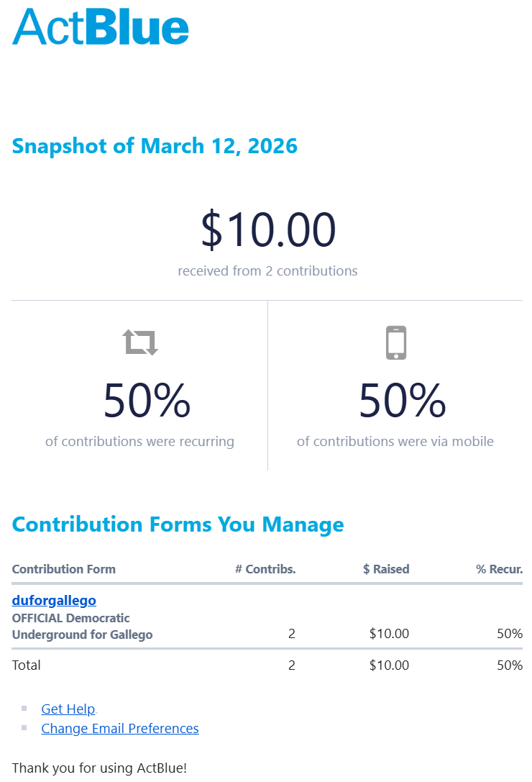
Task: Open the Get Help link
Action: [68, 709]
